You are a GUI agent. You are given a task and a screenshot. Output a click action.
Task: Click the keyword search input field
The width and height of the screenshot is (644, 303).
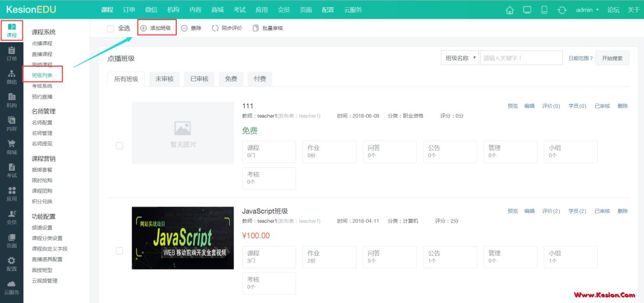522,57
